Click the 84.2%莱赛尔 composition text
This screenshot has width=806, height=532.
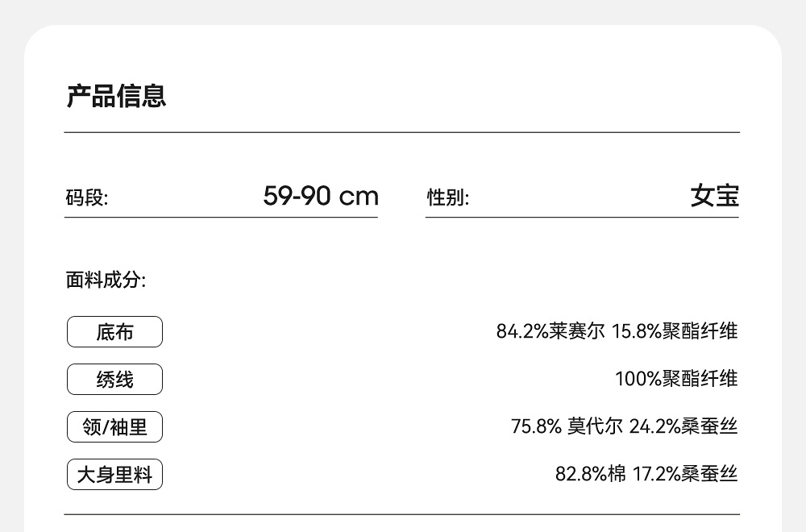(x=550, y=331)
